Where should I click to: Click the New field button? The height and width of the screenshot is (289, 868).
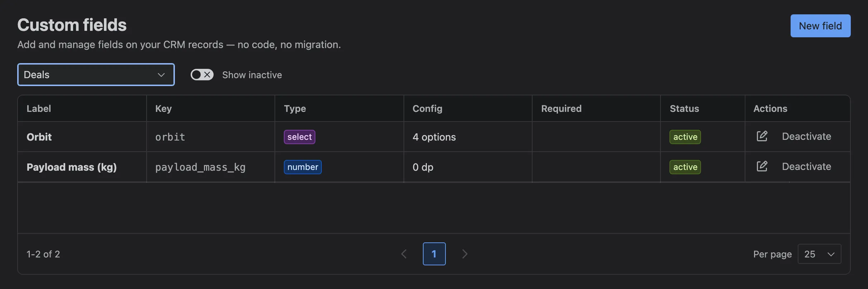click(820, 26)
